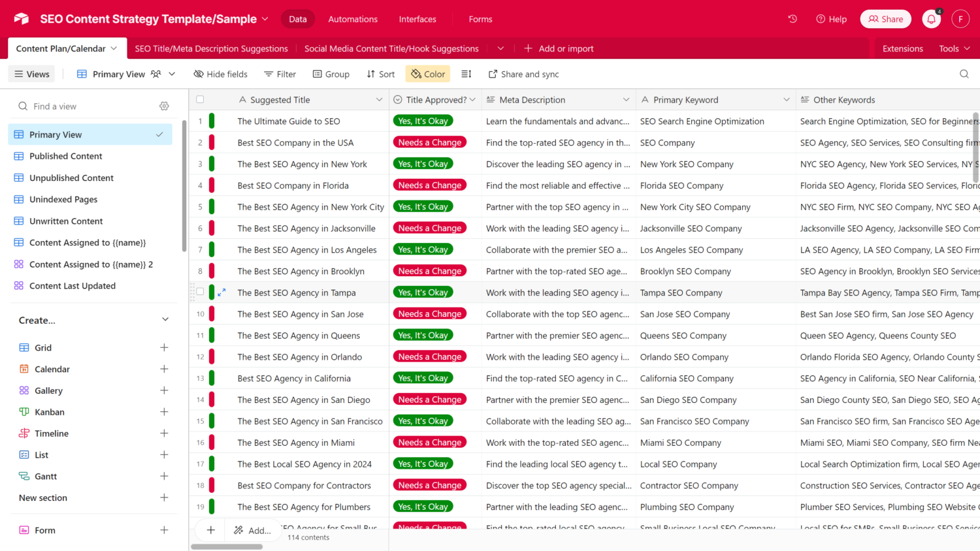Expand the Tools menu
The width and height of the screenshot is (980, 551).
click(954, 48)
